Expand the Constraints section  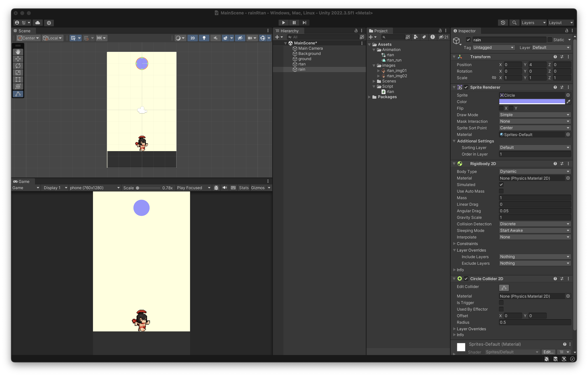point(454,244)
